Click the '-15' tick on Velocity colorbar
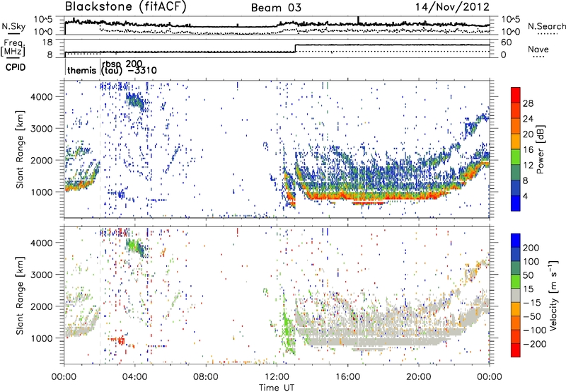 [532, 303]
